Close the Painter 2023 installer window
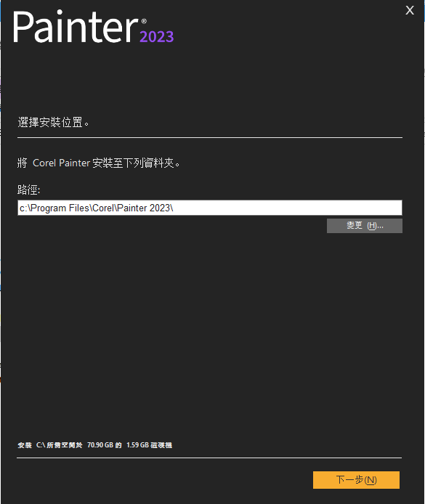 (410, 10)
